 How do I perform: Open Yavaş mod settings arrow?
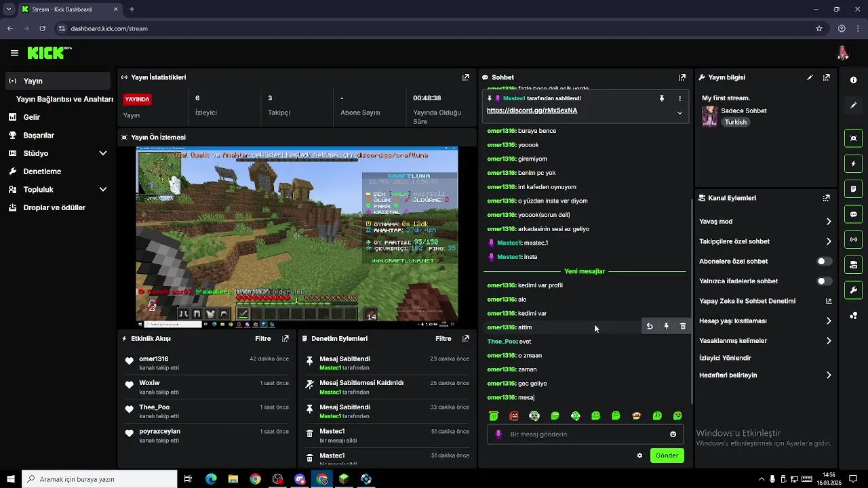click(x=829, y=222)
